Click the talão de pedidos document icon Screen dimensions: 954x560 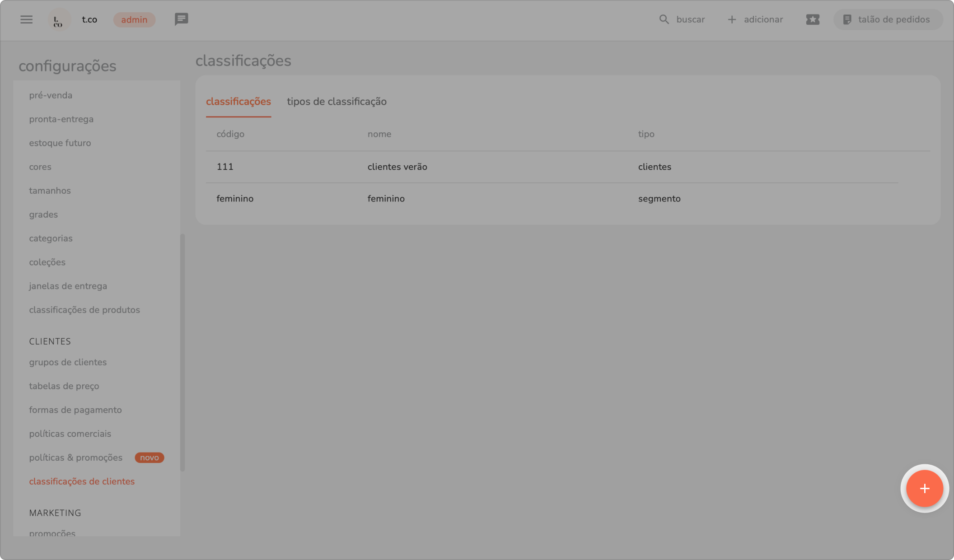pos(847,19)
